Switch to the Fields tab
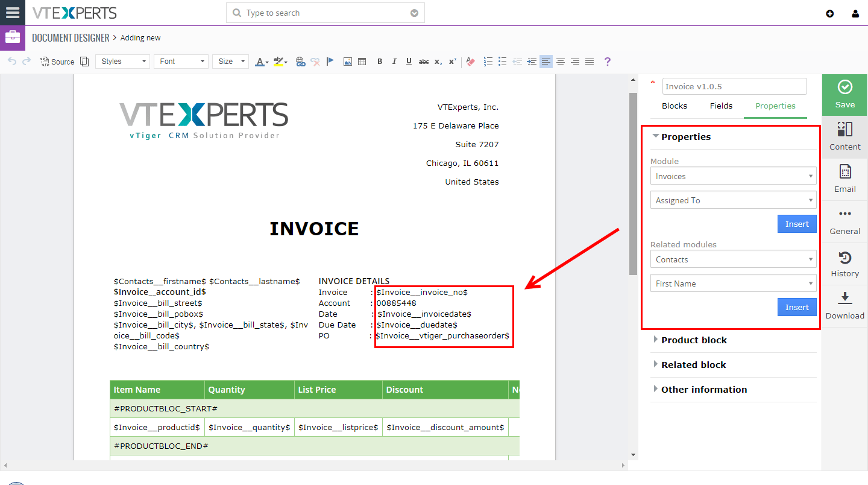The height and width of the screenshot is (485, 868). pos(721,106)
